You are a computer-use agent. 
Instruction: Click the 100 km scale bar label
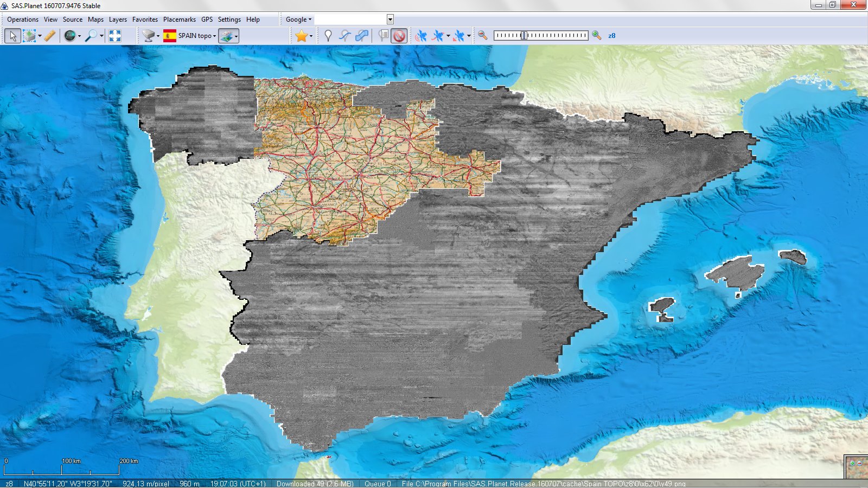pos(71,461)
